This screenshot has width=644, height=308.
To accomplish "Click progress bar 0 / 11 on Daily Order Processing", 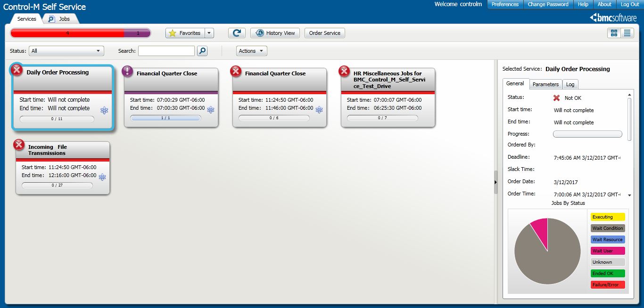I will click(x=57, y=119).
